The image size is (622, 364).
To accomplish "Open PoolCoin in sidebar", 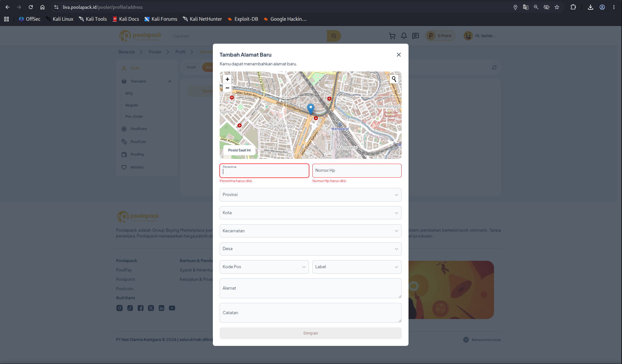I will coord(138,142).
